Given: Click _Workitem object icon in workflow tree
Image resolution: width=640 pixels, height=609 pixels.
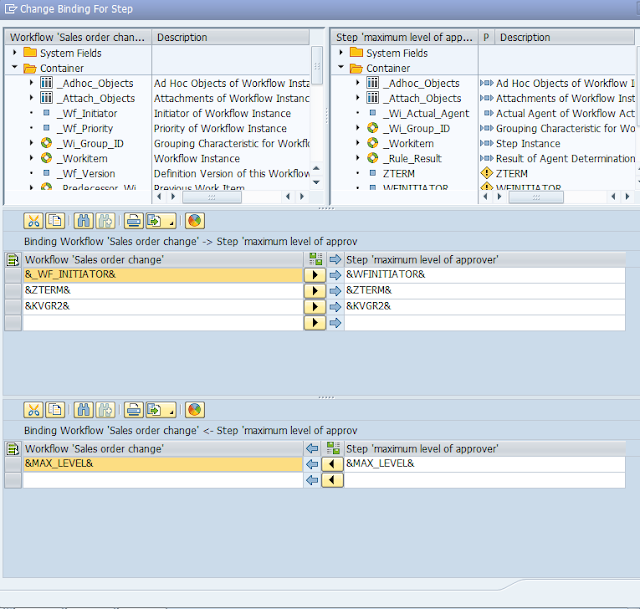Looking at the screenshot, I should [x=47, y=158].
